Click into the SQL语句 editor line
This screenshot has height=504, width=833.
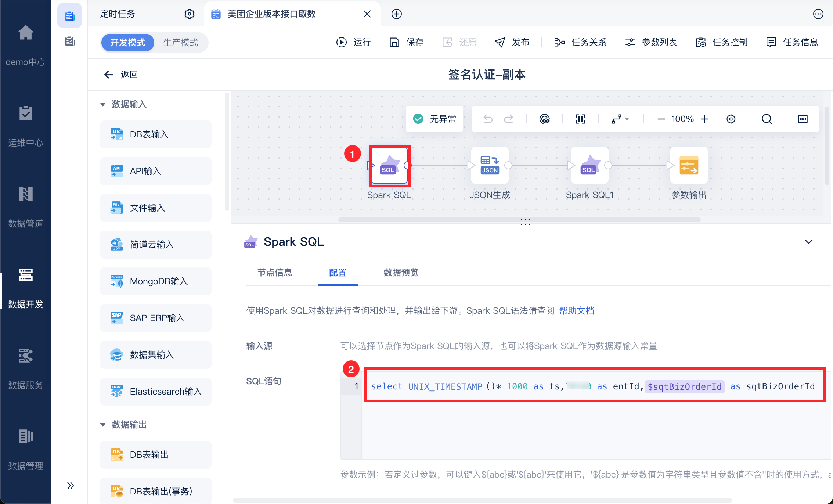point(588,386)
